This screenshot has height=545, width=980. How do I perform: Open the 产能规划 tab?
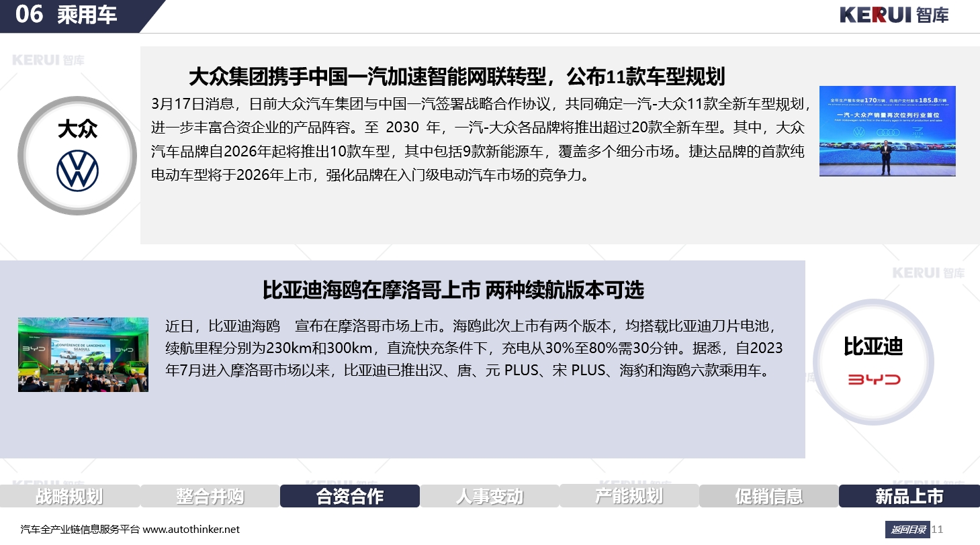[629, 496]
